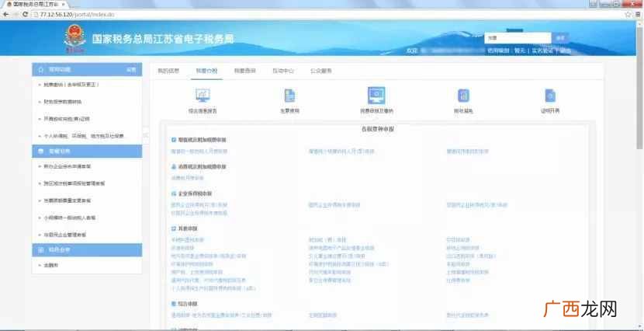Open the first item under 常用功能
This screenshot has height=331, width=644.
click(71, 85)
